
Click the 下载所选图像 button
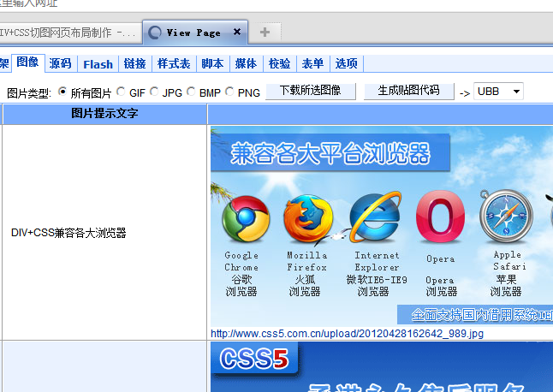(x=311, y=91)
